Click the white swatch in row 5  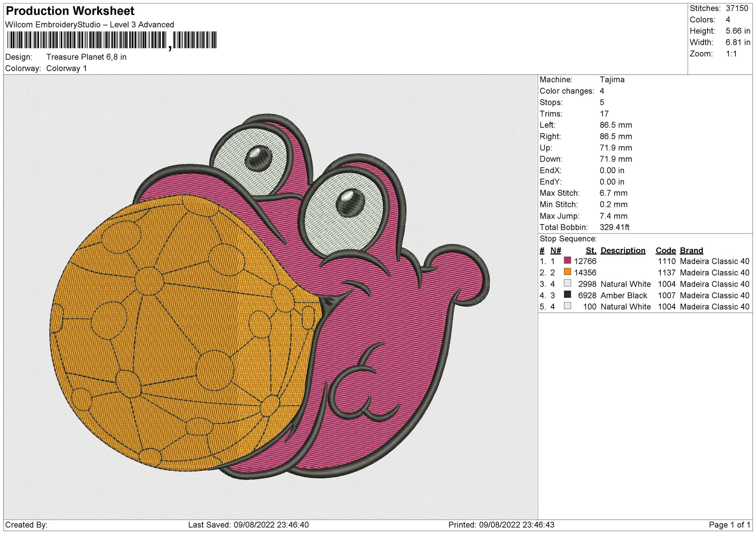tap(567, 306)
